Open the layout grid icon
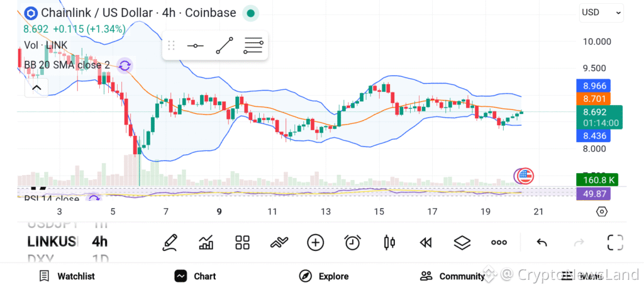 click(242, 242)
